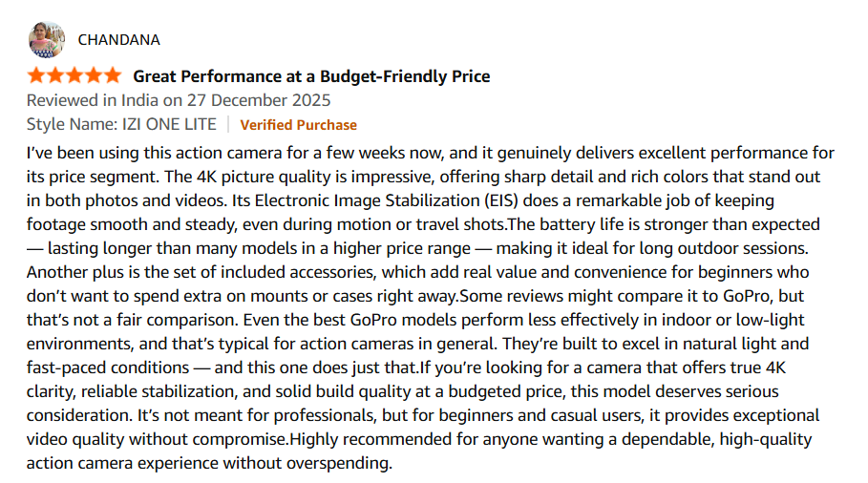Click the first orange rating star
The image size is (868, 483).
[x=36, y=75]
